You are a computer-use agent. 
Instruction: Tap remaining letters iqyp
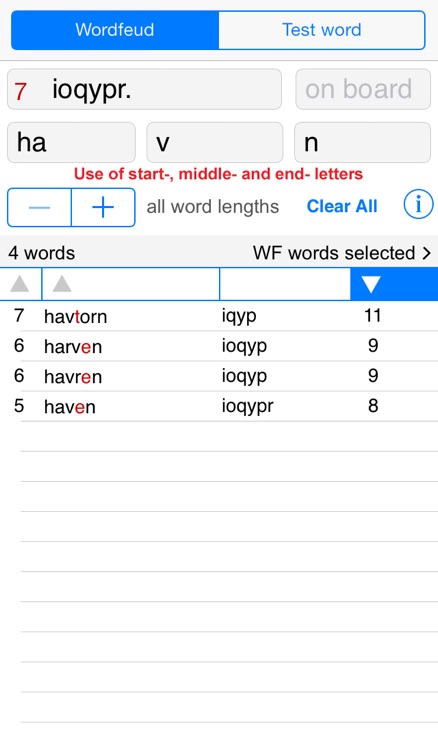239,317
